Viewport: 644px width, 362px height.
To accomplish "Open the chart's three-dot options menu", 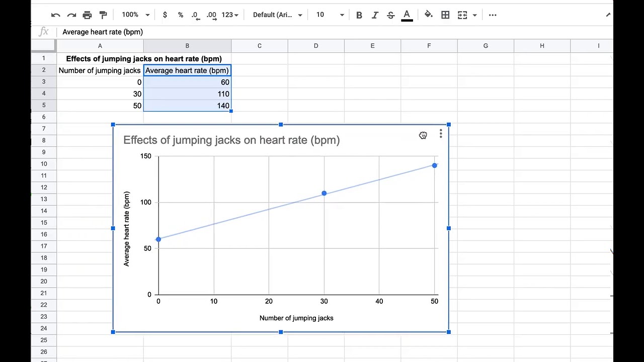I will [x=441, y=134].
